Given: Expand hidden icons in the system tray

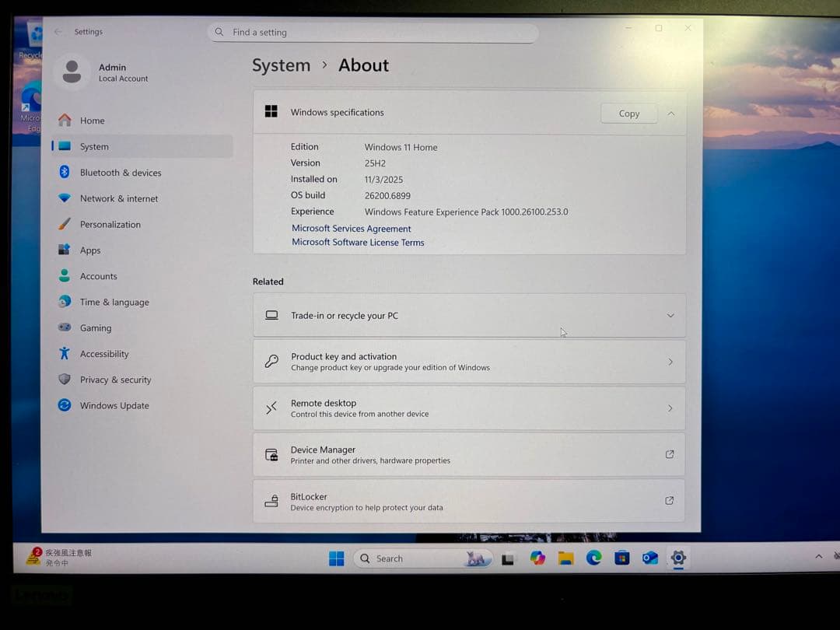Looking at the screenshot, I should click(818, 557).
